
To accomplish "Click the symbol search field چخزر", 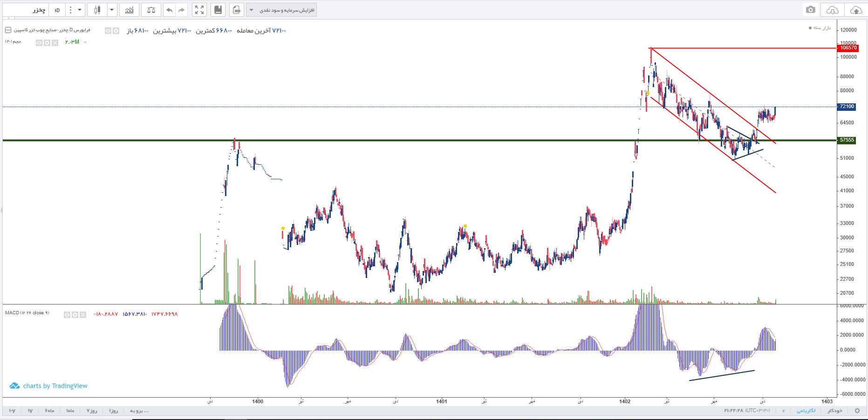I will 25,10.
